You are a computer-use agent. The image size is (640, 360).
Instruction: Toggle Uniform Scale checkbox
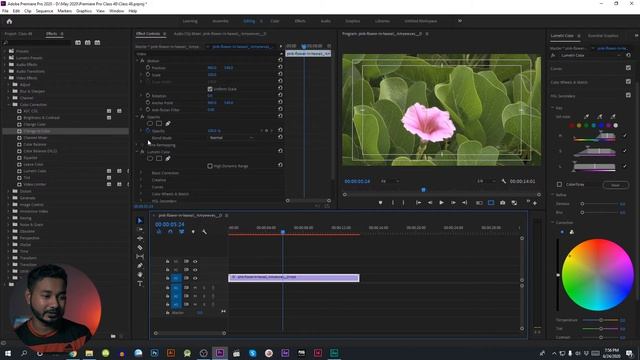210,89
